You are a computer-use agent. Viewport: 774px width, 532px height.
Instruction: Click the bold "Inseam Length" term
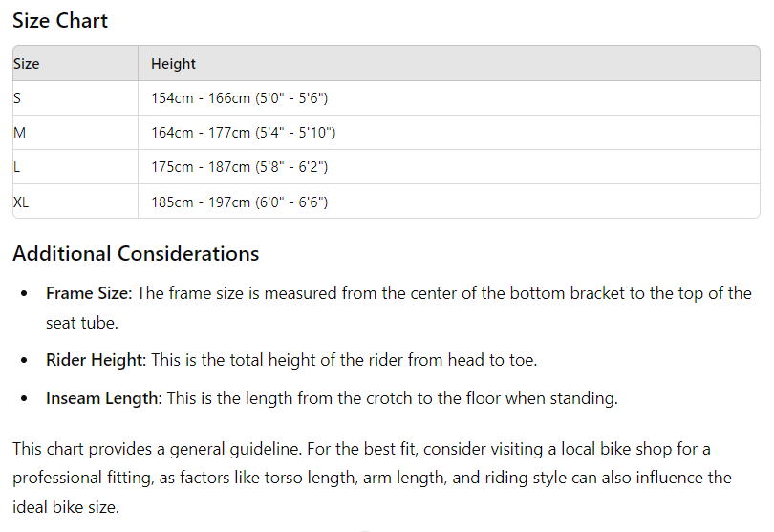[102, 398]
